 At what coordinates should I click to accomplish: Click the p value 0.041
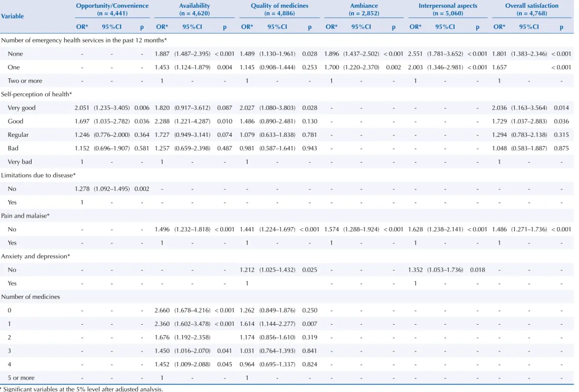[x=224, y=351]
